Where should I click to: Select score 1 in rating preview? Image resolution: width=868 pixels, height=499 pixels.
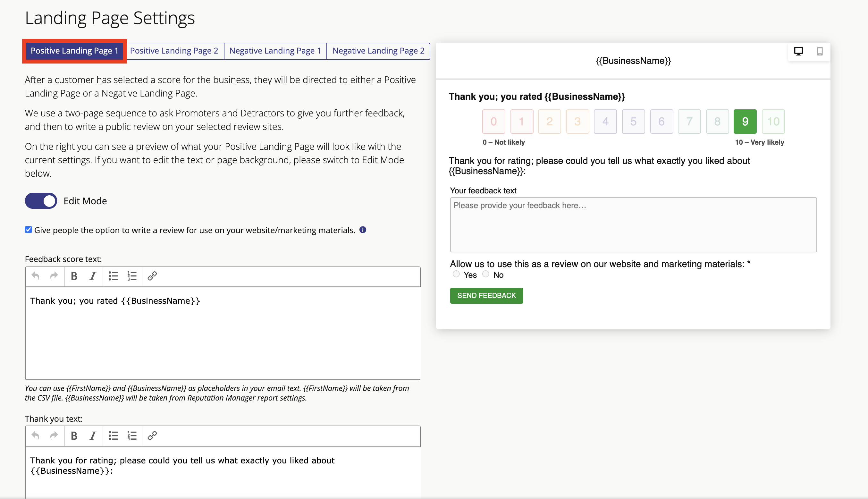pyautogui.click(x=522, y=122)
